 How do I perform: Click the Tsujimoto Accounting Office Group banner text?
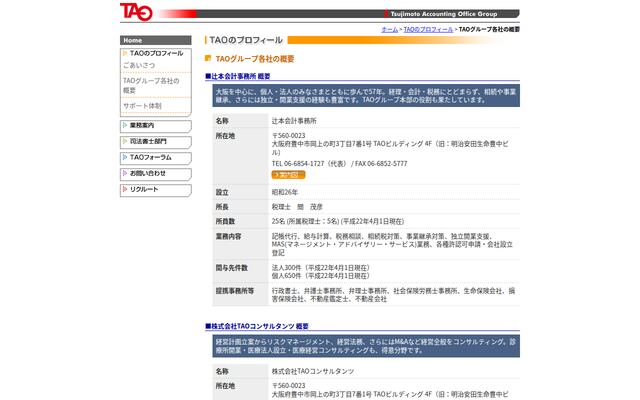point(444,14)
